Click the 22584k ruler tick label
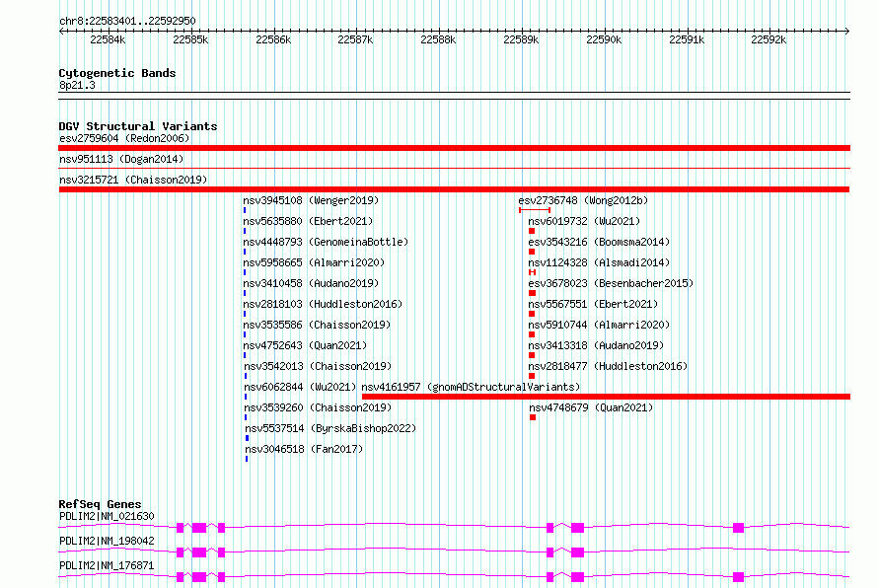Viewport: 878px width, 588px height. coord(108,39)
